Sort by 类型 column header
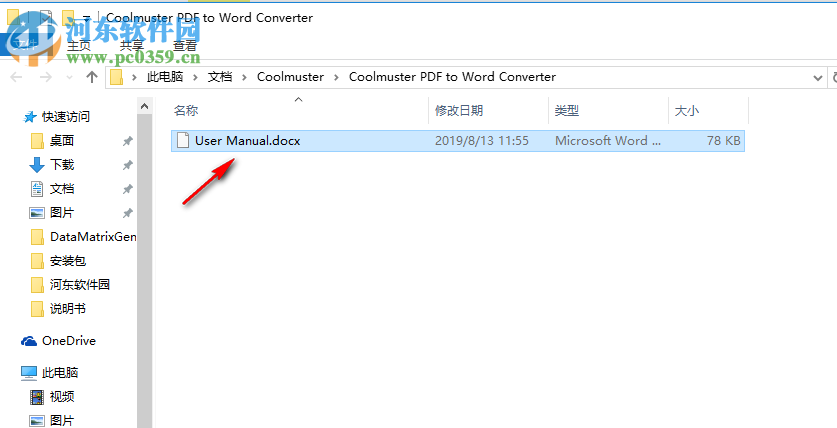 (x=566, y=110)
